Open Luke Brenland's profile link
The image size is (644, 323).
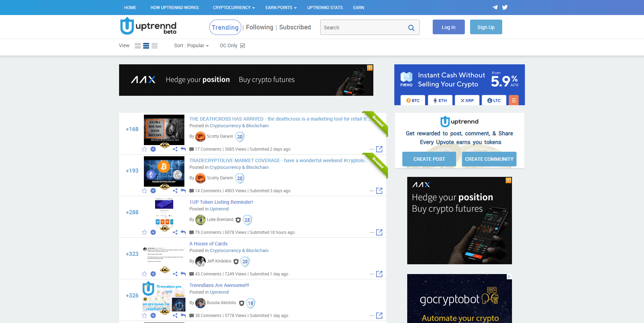pos(220,220)
